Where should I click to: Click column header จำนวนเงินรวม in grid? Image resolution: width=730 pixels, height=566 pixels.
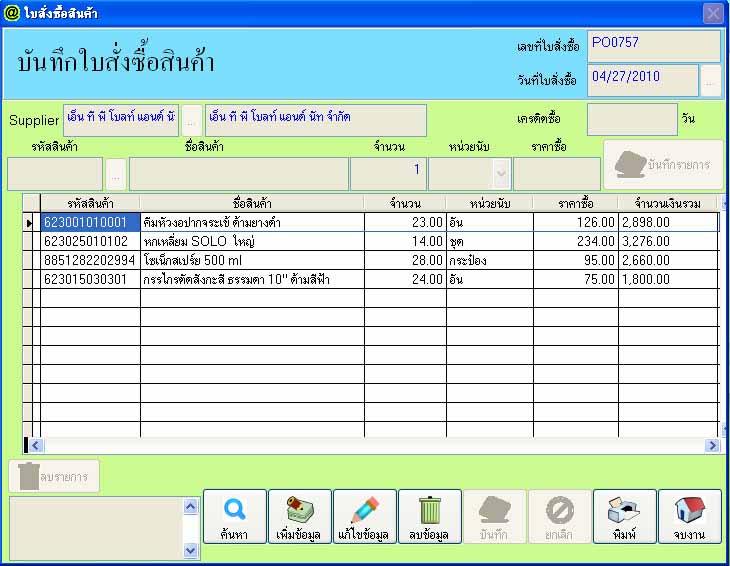[668, 203]
